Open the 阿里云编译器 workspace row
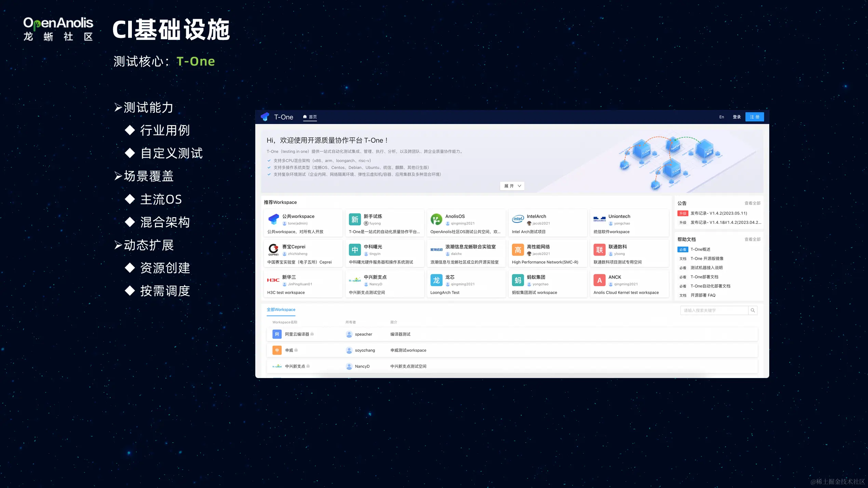This screenshot has width=868, height=488. tap(297, 334)
